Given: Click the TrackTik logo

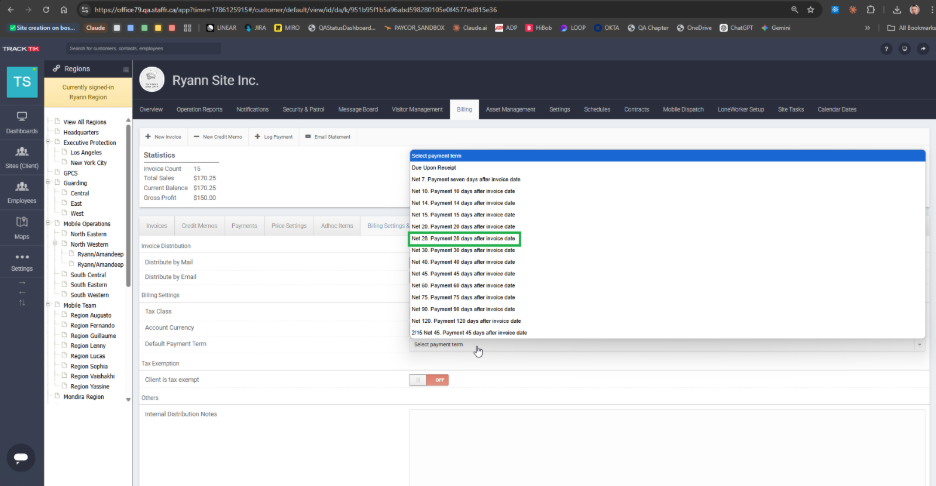Looking at the screenshot, I should pyautogui.click(x=21, y=49).
